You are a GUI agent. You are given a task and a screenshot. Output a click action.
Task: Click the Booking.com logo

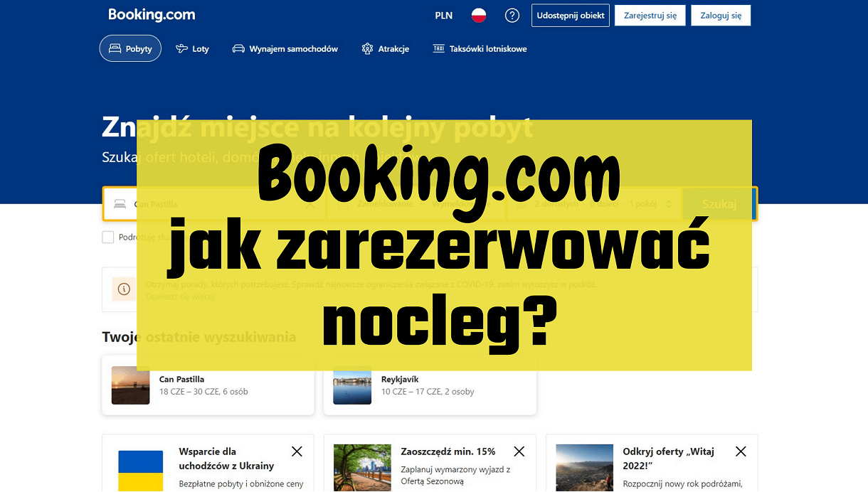pos(151,14)
